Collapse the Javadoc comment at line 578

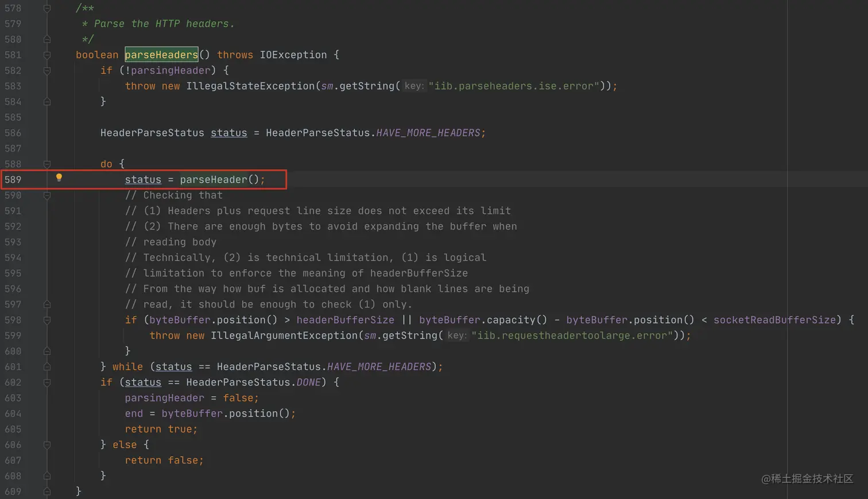pos(47,8)
